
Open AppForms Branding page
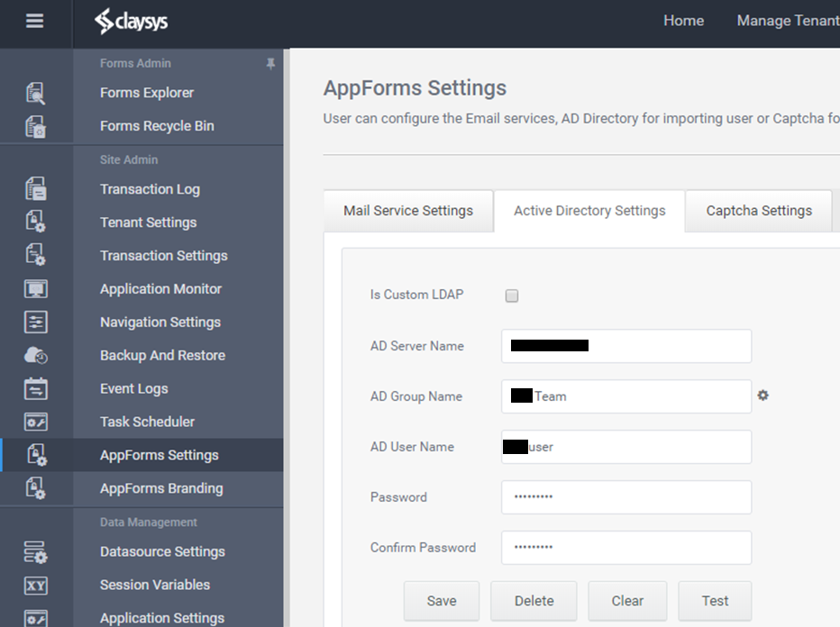[x=161, y=487]
